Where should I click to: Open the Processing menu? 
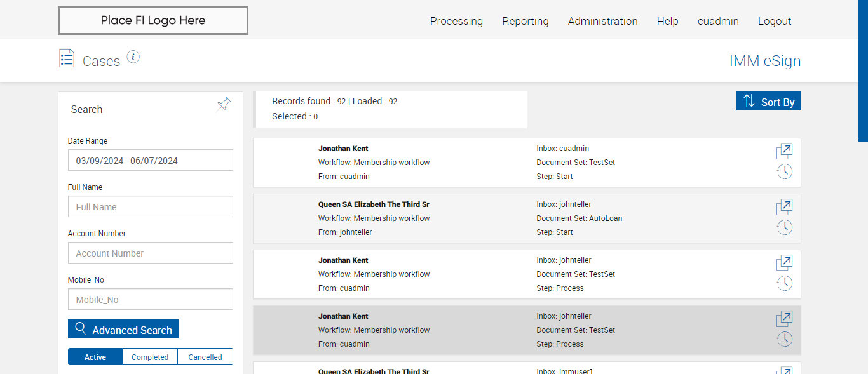pos(456,21)
